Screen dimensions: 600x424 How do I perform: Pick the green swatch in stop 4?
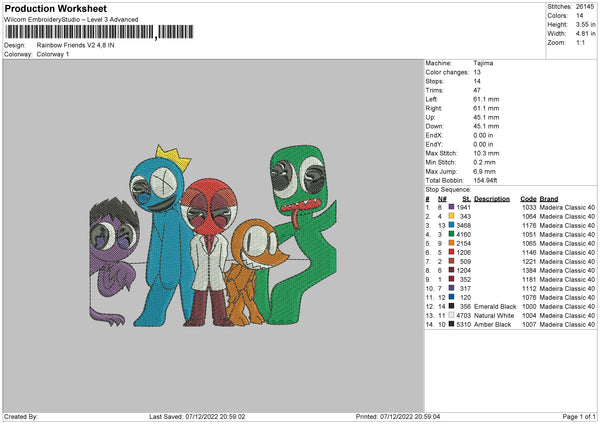click(x=451, y=234)
